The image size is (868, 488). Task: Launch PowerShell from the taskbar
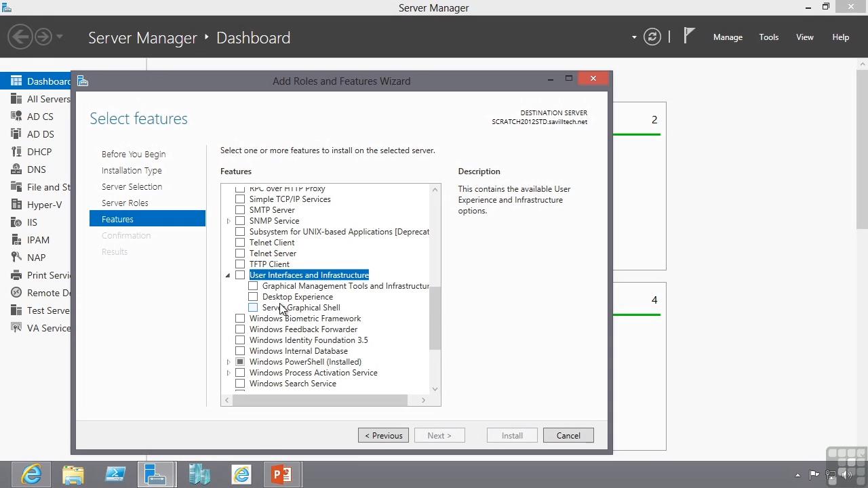point(115,474)
